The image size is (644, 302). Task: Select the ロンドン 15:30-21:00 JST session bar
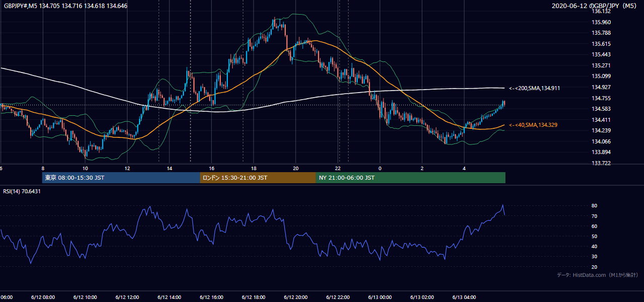258,178
